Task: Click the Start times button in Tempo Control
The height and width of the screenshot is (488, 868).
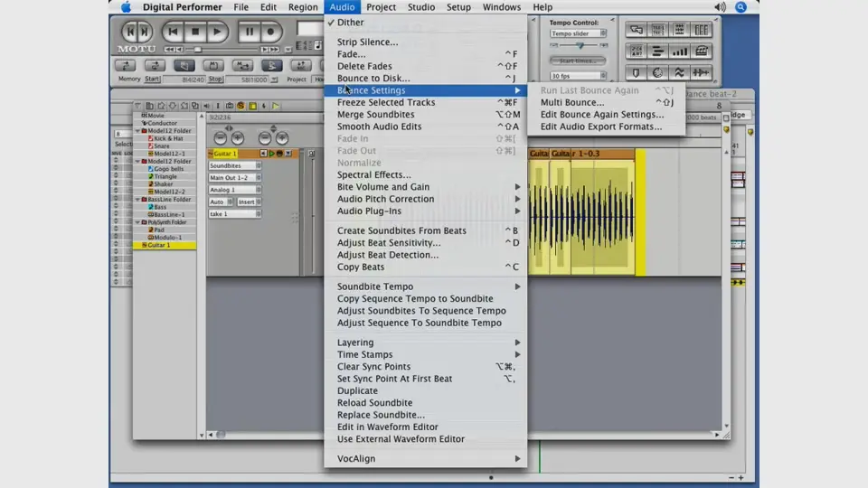Action: pos(578,61)
